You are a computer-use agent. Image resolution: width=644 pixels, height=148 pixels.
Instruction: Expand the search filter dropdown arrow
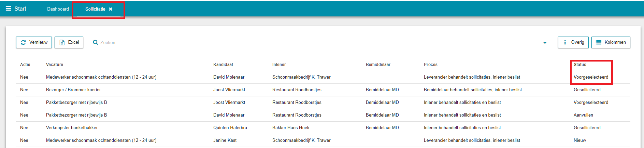point(545,43)
